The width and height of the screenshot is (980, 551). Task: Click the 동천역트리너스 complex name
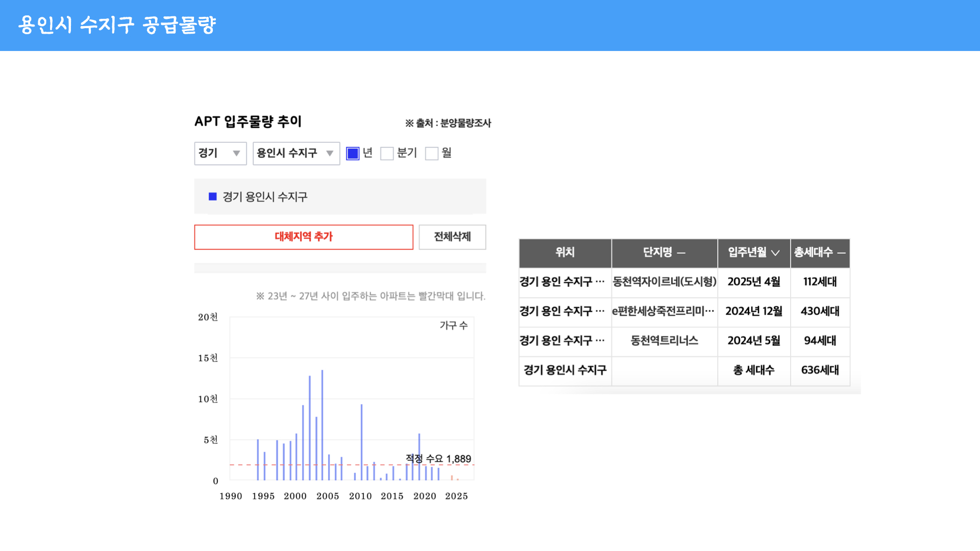(664, 341)
